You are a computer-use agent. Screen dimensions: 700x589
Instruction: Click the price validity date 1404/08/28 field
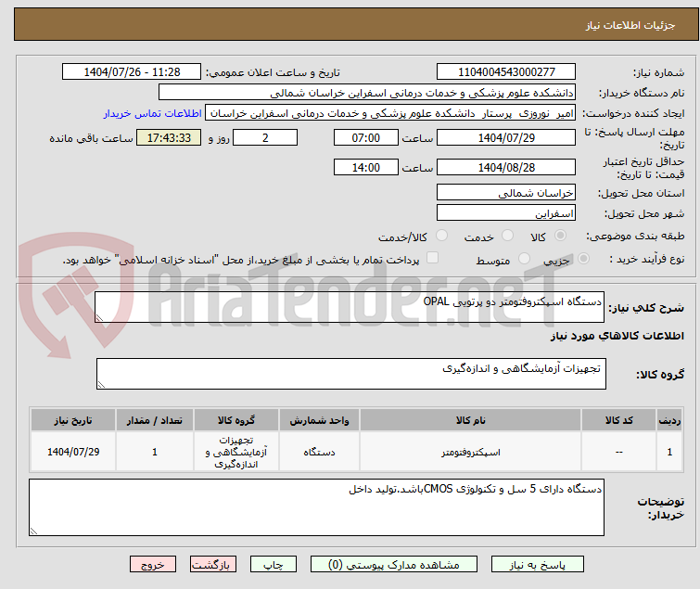(x=506, y=168)
